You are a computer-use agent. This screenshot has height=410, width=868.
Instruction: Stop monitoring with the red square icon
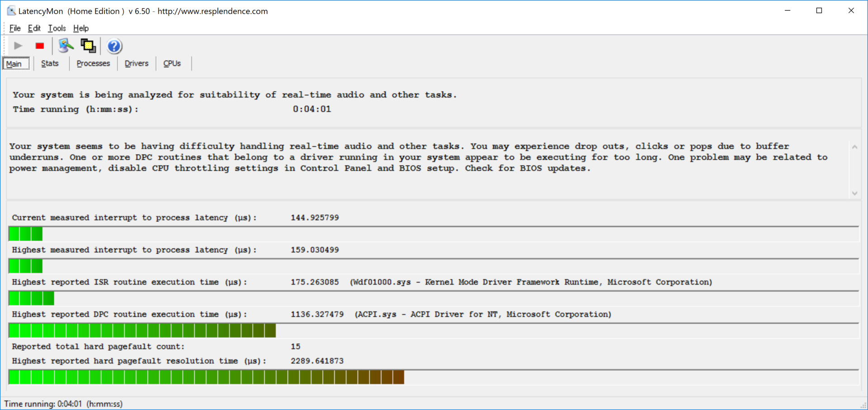click(40, 46)
